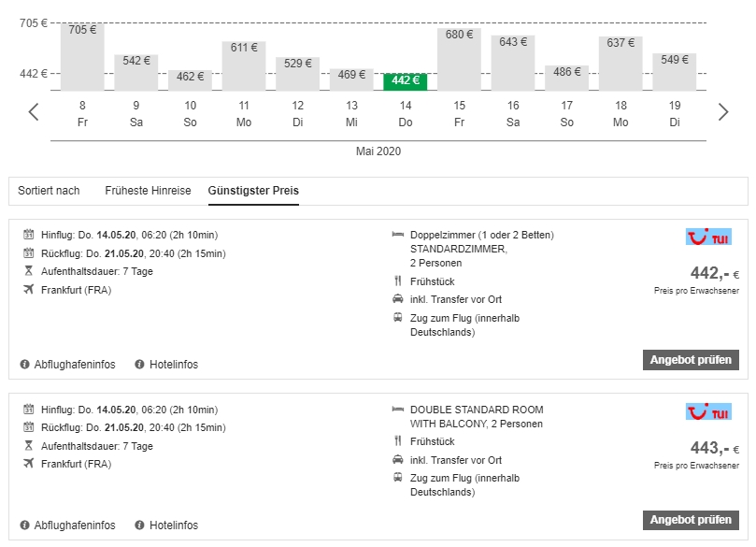756x547 pixels.
Task: Open Hotelinfos in the second offer
Action: tap(173, 525)
